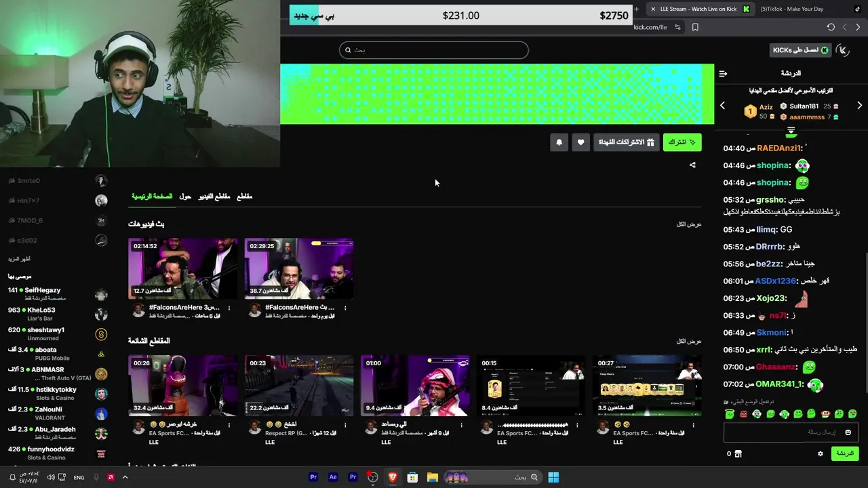Open Brave browser in taskbar
This screenshot has width=868, height=488.
pyautogui.click(x=393, y=477)
